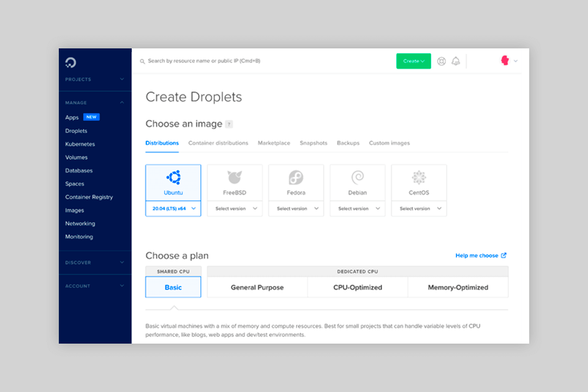Viewport: 588px width, 392px height.
Task: Open Volumes in the sidebar
Action: 76,157
